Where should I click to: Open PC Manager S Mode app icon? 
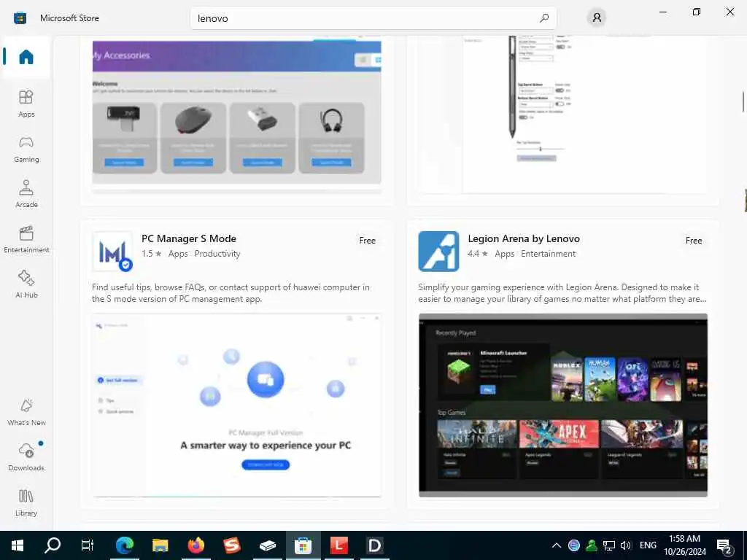click(x=112, y=252)
